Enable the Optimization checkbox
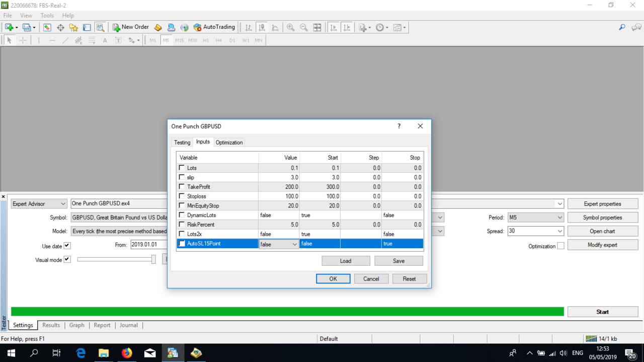Viewport: 644px width, 362px height. [560, 246]
